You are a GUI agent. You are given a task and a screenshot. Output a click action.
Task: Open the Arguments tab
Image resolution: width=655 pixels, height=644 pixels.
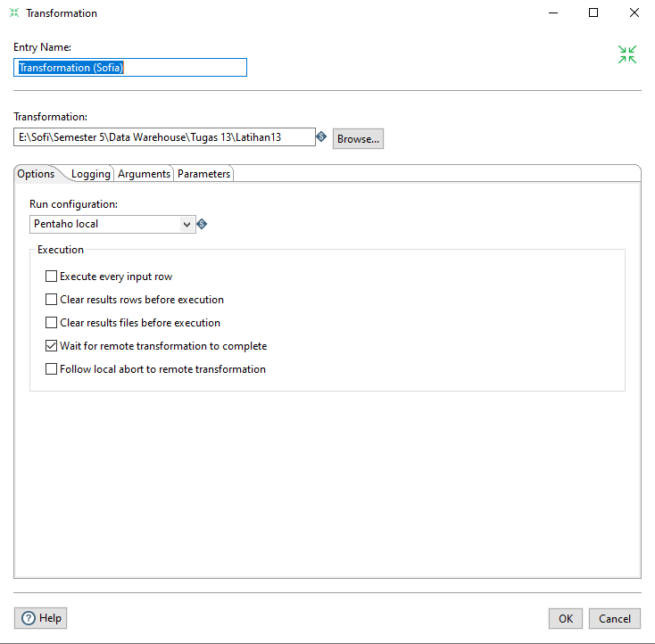[x=144, y=174]
